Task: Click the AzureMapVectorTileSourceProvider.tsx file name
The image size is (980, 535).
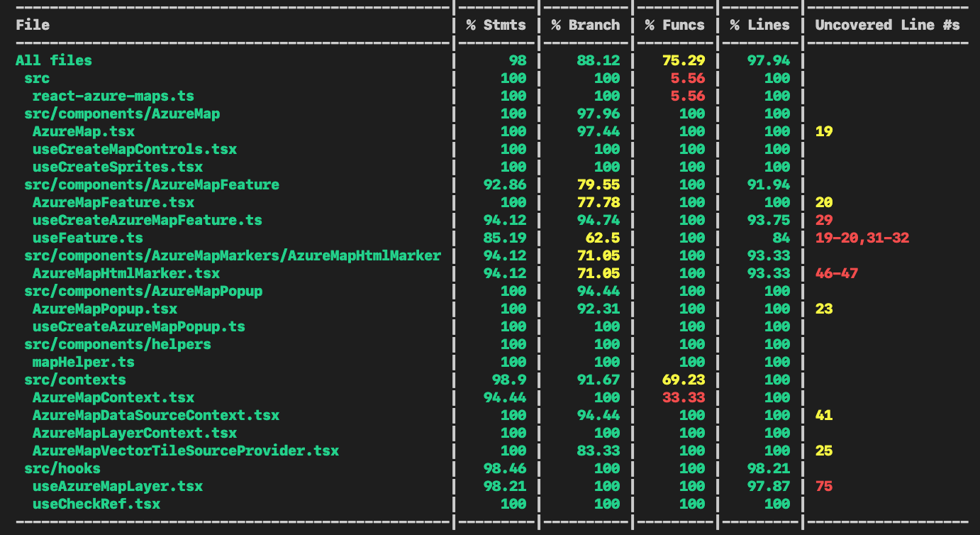Action: pos(186,451)
